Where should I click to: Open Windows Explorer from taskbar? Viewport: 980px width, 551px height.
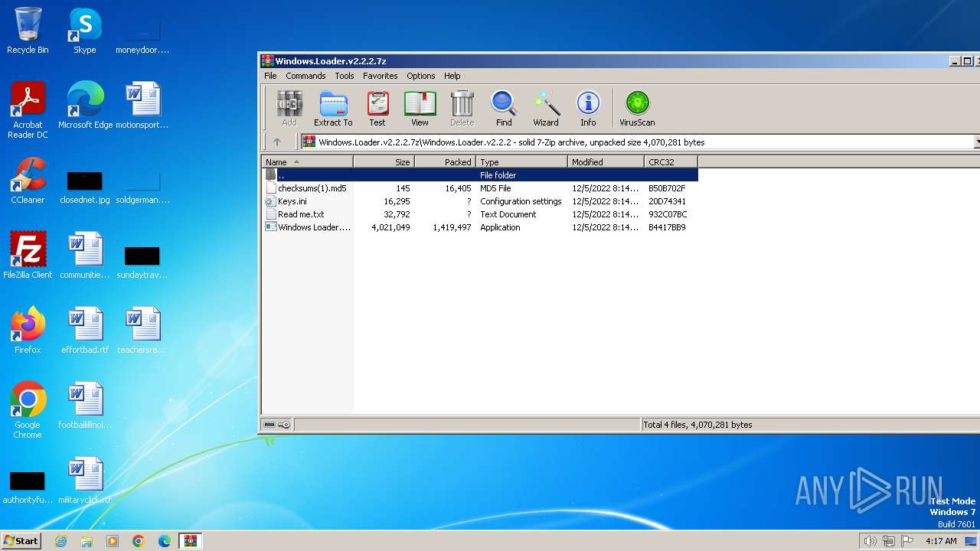tap(87, 541)
